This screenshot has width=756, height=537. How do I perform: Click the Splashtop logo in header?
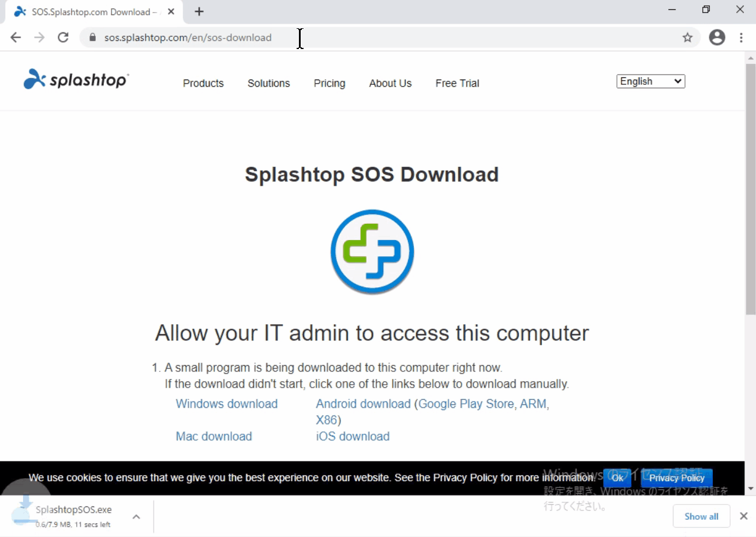pyautogui.click(x=76, y=80)
